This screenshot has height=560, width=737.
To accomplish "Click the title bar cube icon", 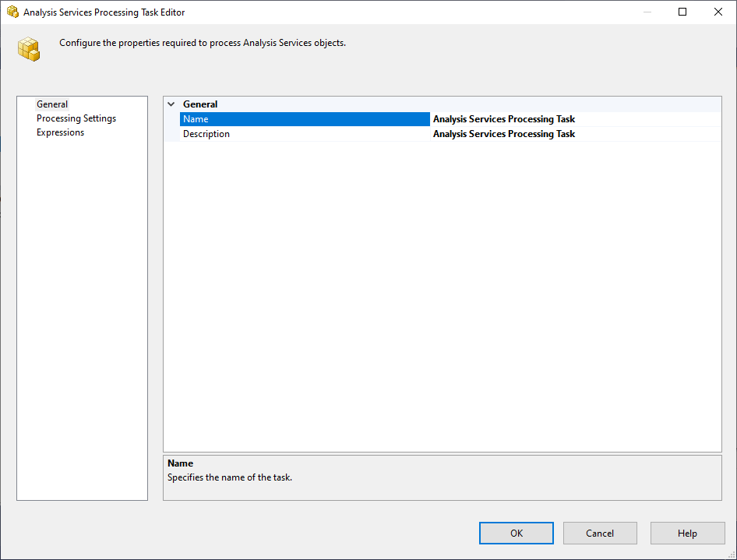I will pos(12,12).
